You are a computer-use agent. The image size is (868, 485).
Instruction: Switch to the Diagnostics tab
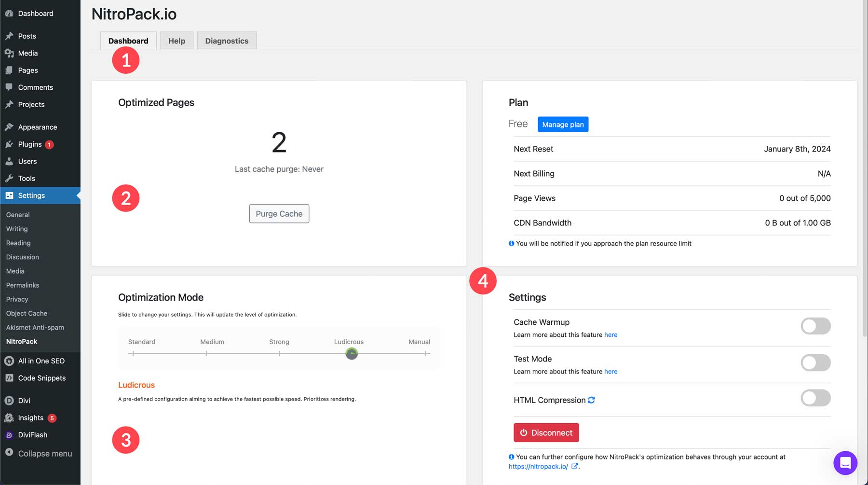(x=227, y=41)
